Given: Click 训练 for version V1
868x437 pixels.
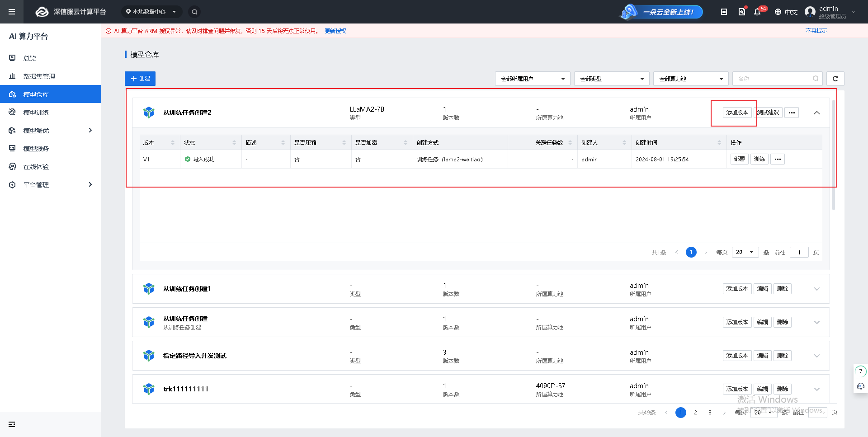Looking at the screenshot, I should 759,159.
